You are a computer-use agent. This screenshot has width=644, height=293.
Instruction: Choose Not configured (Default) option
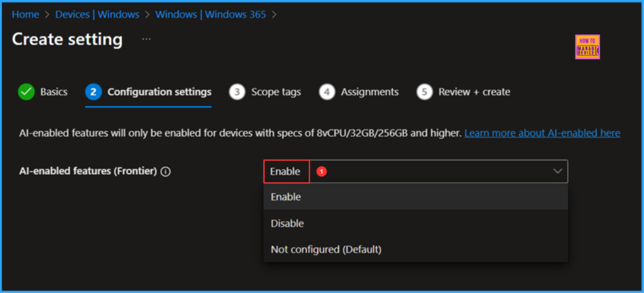coord(416,249)
